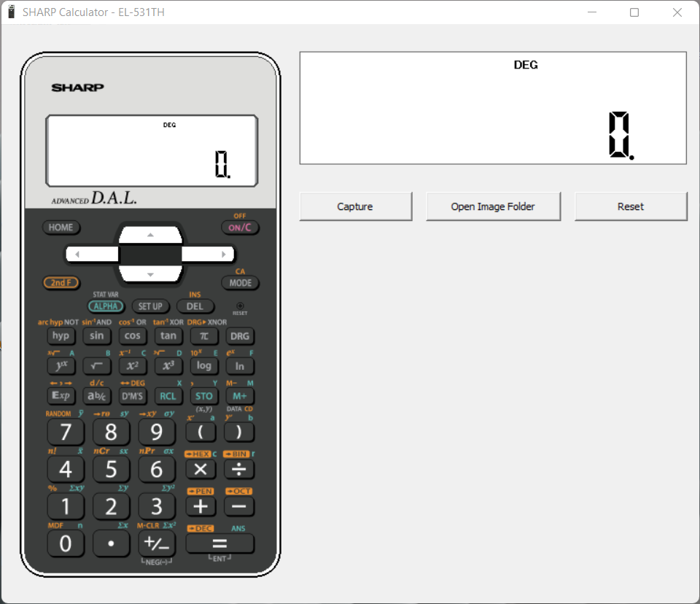Click the minus key
The image size is (700, 604).
coord(239,506)
